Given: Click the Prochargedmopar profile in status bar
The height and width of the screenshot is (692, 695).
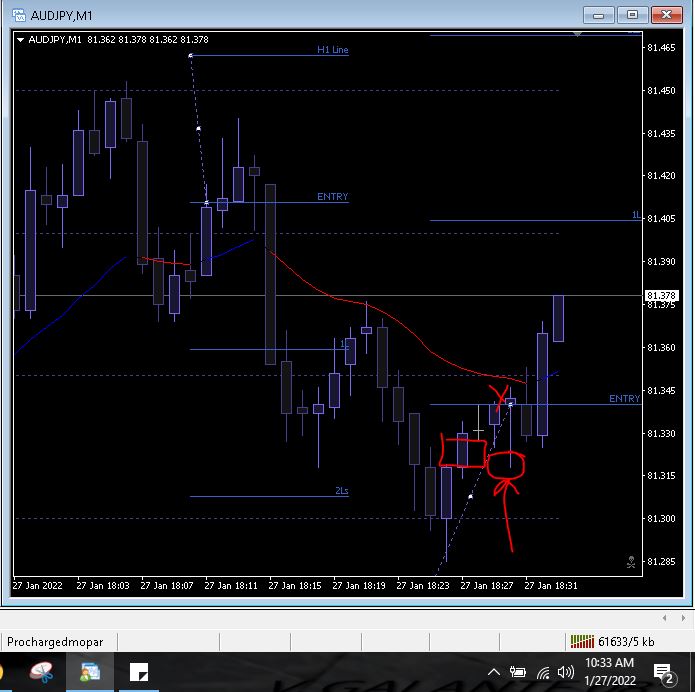Looking at the screenshot, I should click(55, 641).
